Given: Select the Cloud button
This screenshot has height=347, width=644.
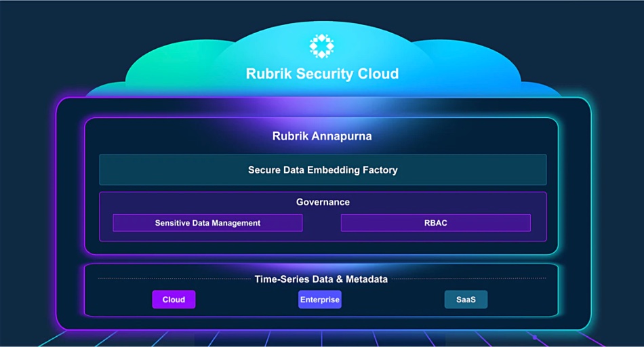Looking at the screenshot, I should pyautogui.click(x=174, y=300).
